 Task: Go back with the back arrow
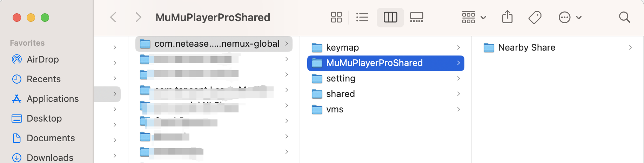113,17
